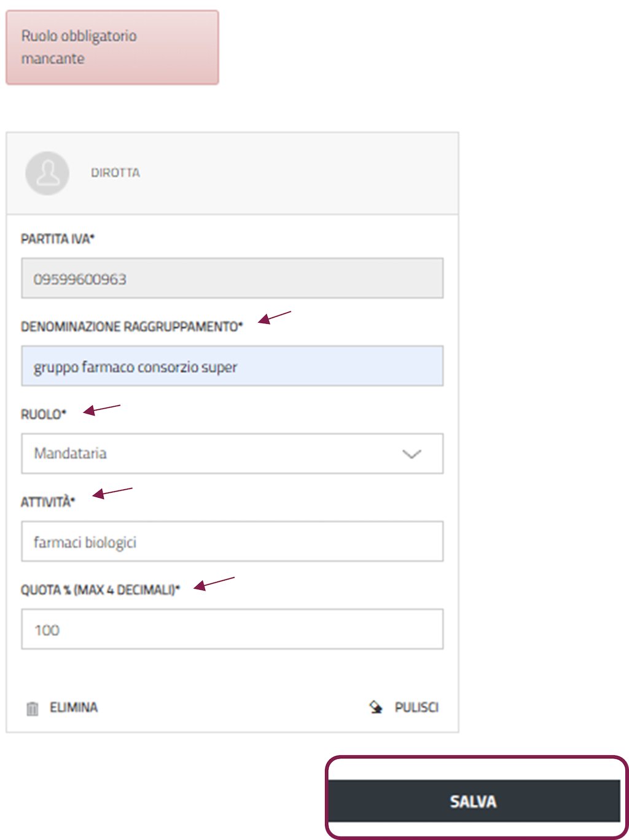Click the eraser icon next to PULISCI
Image resolution: width=629 pixels, height=840 pixels.
click(376, 707)
